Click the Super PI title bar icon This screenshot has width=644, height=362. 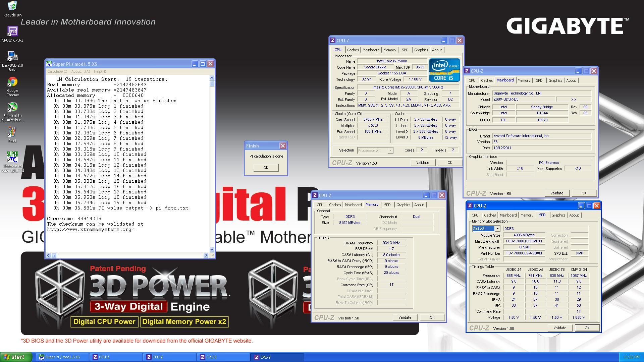pyautogui.click(x=49, y=64)
